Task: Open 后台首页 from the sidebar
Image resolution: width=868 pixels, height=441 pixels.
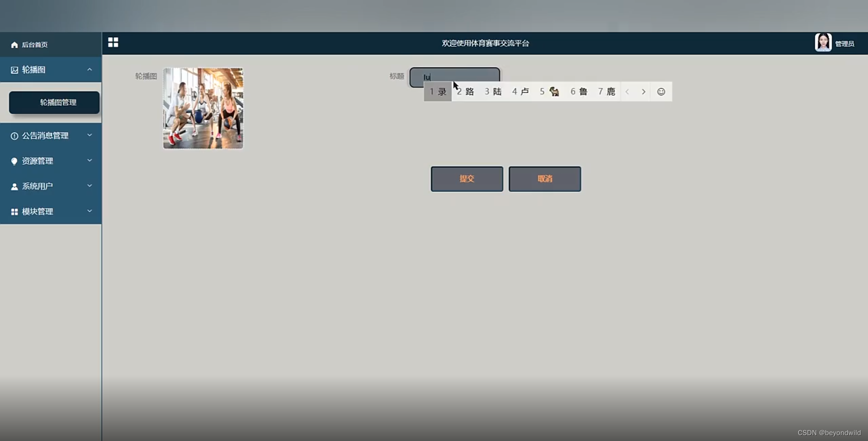Action: coord(35,45)
